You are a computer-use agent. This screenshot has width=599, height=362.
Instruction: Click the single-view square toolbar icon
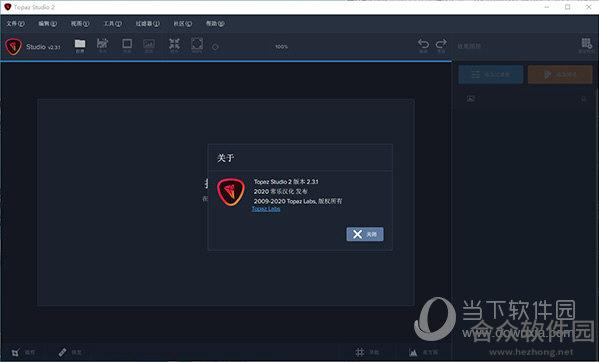point(127,45)
